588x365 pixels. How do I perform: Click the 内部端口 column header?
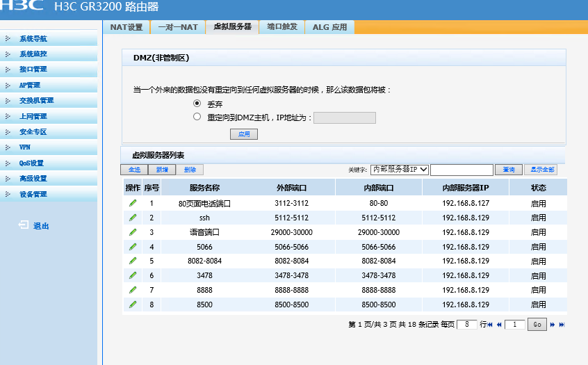[x=379, y=188]
